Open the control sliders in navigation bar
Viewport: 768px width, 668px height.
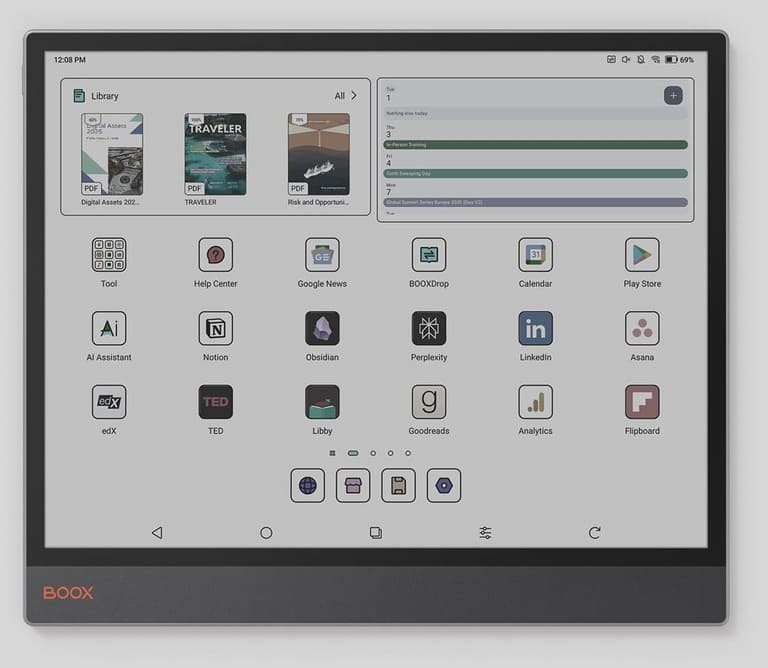[485, 533]
